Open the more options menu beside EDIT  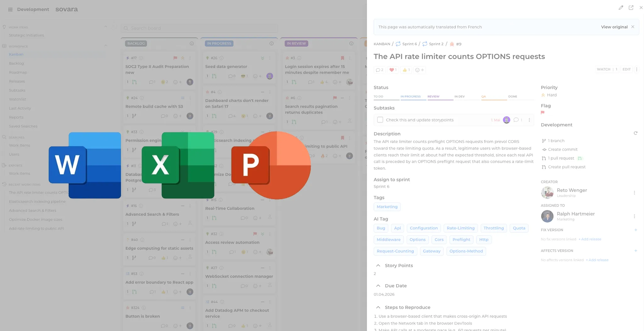pyautogui.click(x=636, y=69)
